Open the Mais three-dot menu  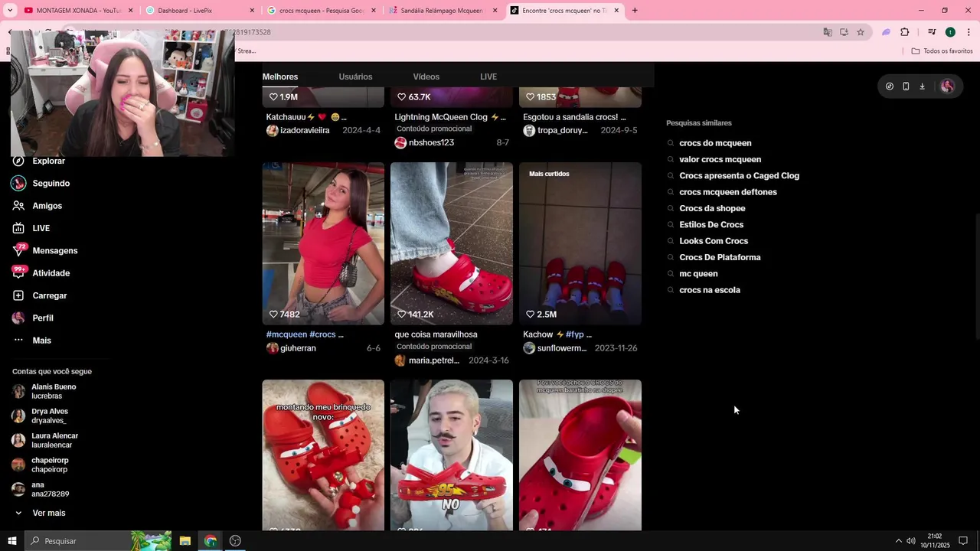coord(18,341)
